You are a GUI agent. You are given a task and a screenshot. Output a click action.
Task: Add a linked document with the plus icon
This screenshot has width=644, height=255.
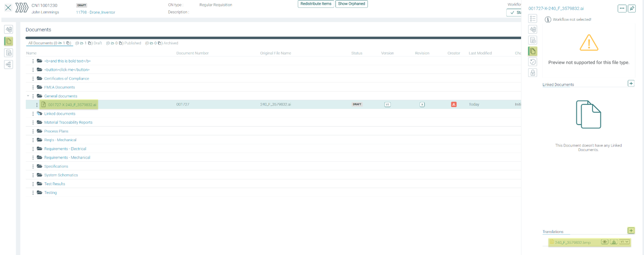(631, 83)
